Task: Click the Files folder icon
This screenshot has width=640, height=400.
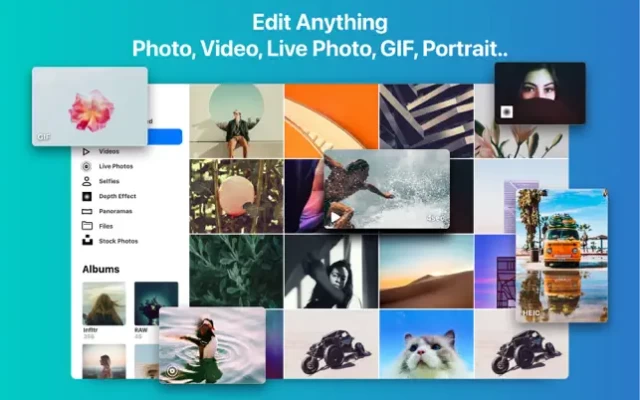Action: 87,226
